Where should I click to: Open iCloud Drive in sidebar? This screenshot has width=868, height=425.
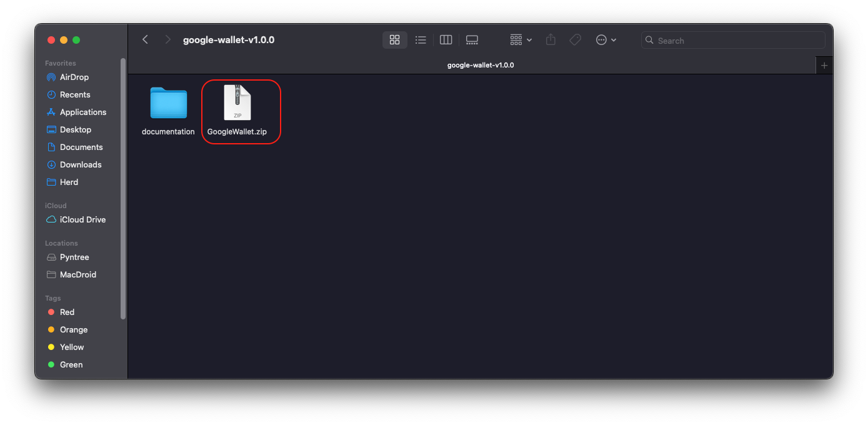point(82,220)
